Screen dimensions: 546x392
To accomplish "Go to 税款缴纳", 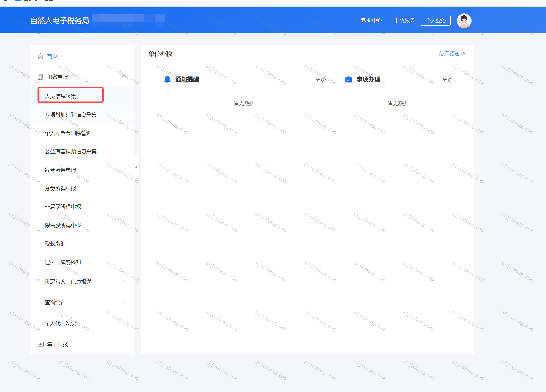I will click(55, 244).
